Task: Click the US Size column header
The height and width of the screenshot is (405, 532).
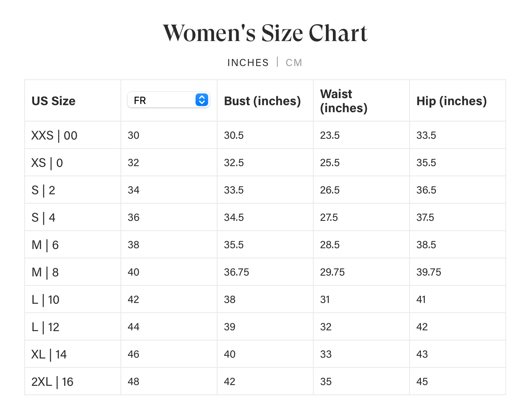Action: coord(54,101)
